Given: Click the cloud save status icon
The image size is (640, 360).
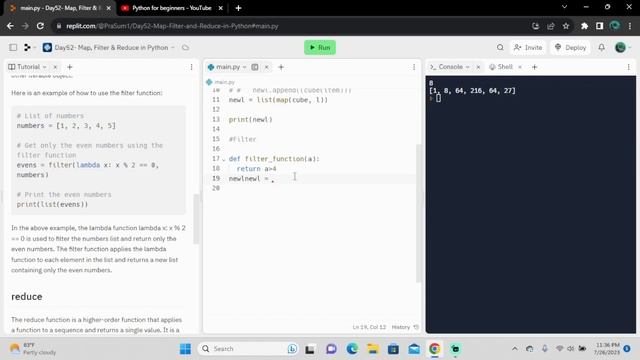Looking at the screenshot, I should (185, 47).
